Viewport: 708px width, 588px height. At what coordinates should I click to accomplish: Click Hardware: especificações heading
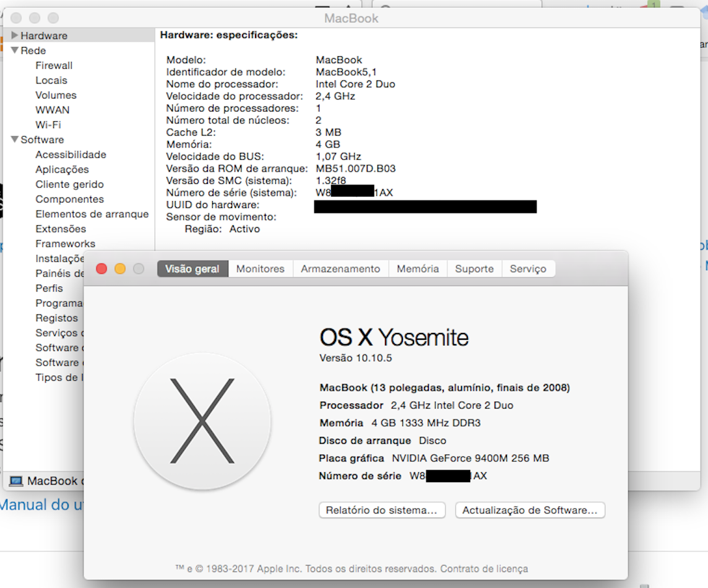click(229, 35)
